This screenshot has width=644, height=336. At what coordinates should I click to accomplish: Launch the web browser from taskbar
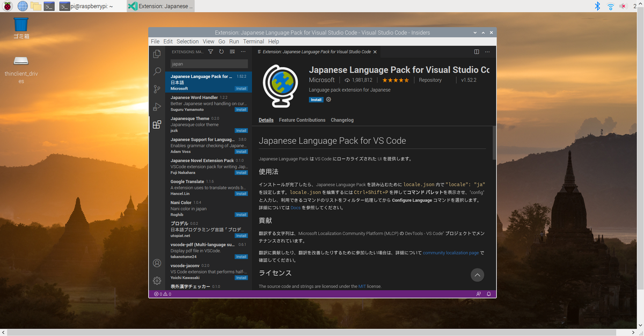pyautogui.click(x=23, y=6)
